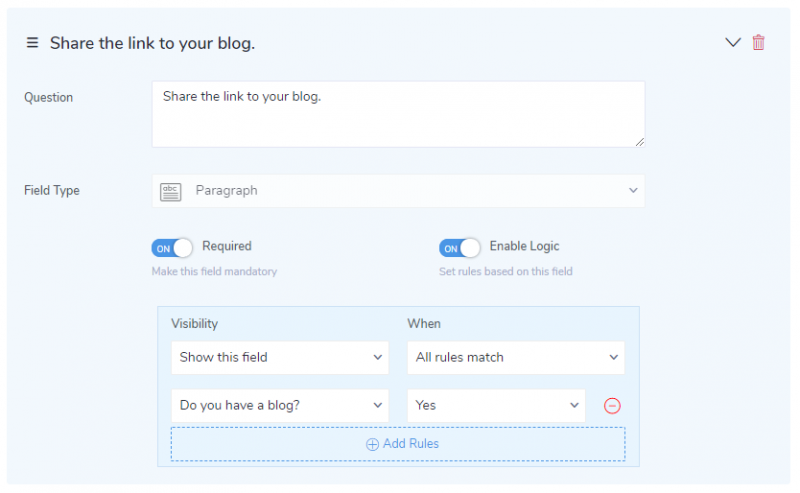Collapse the field using top chevron
The height and width of the screenshot is (493, 800).
[x=732, y=42]
